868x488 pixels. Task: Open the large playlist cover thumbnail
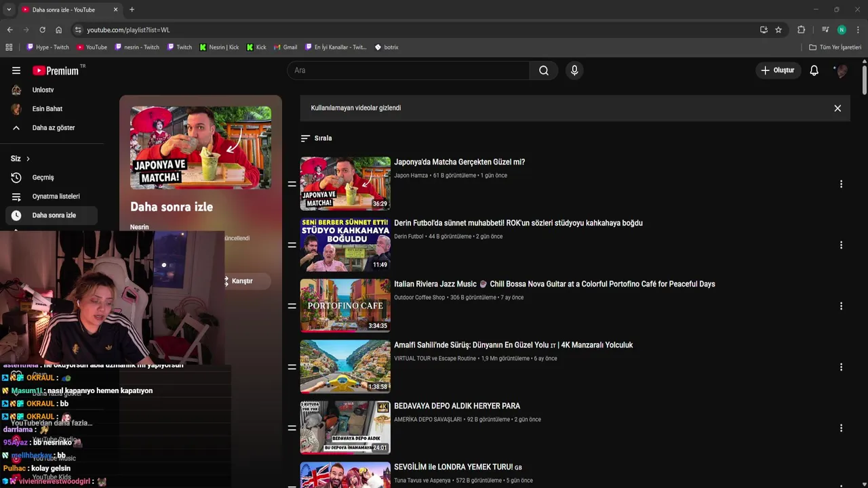click(x=201, y=147)
